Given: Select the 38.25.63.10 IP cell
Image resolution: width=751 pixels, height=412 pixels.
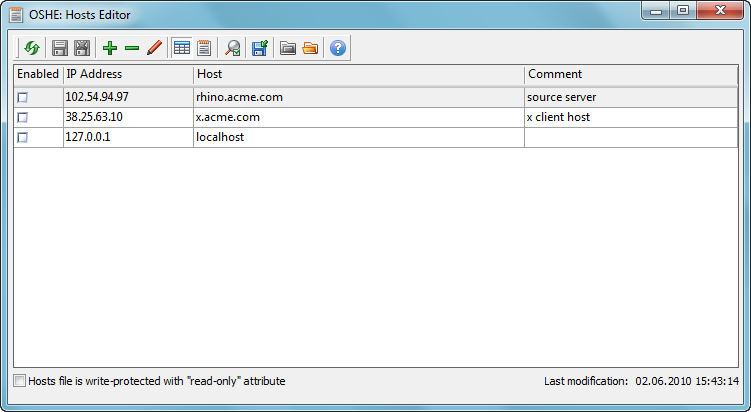Looking at the screenshot, I should 128,117.
